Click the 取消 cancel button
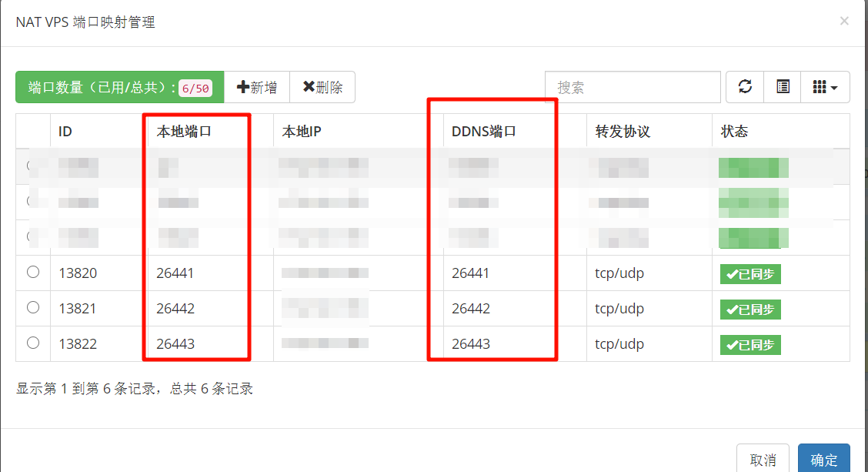This screenshot has width=868, height=472. coord(763,459)
